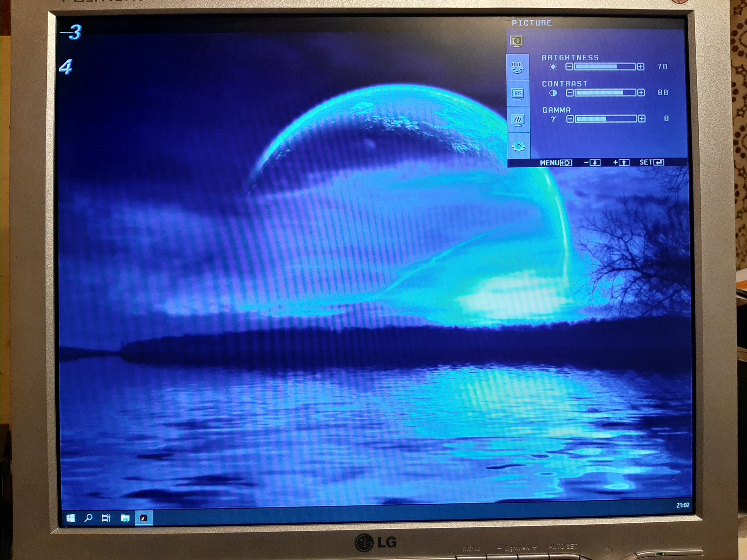Click on the gamma slider bar
This screenshot has width=747, height=560.
[x=606, y=119]
